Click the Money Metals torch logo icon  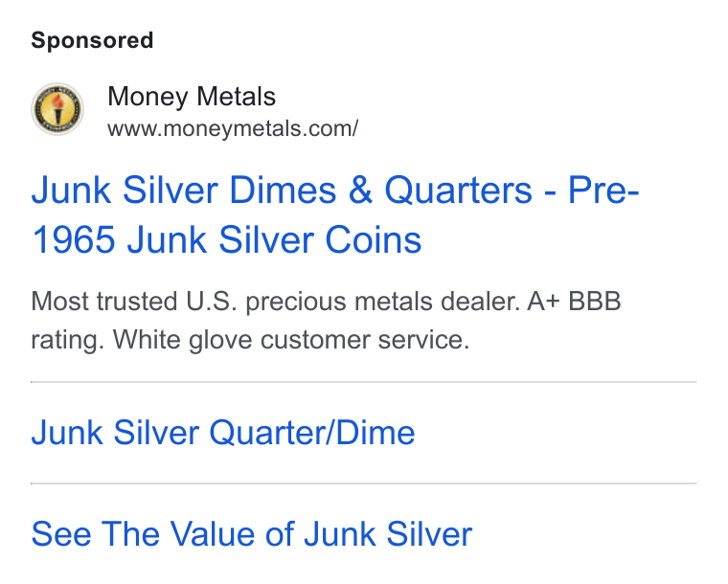(57, 109)
